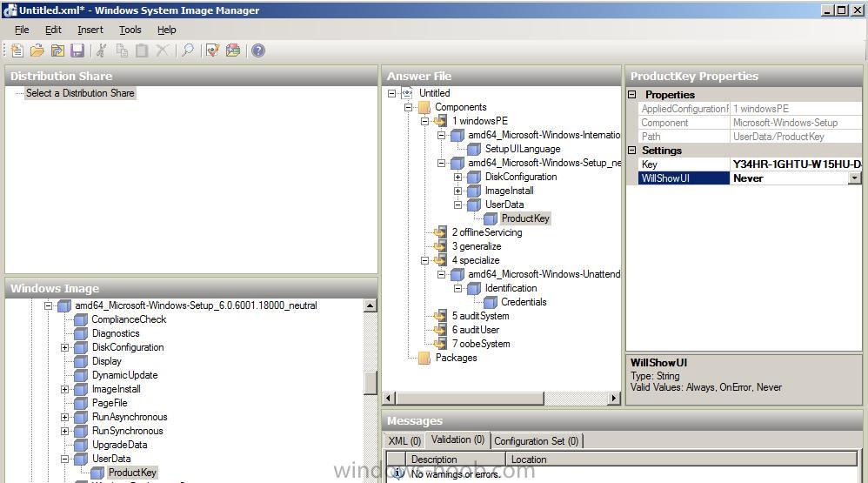Click the Paste clipboard toolbar icon
The image size is (868, 483).
pyautogui.click(x=142, y=51)
